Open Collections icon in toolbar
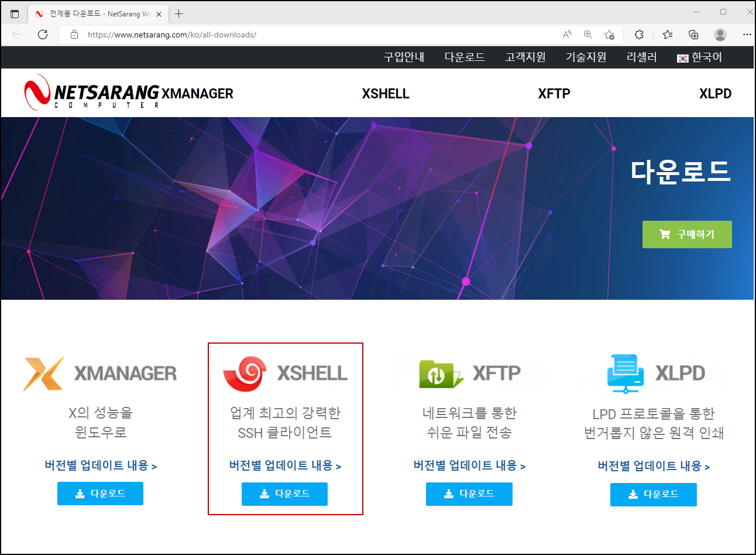The height and width of the screenshot is (555, 756). pyautogui.click(x=693, y=35)
